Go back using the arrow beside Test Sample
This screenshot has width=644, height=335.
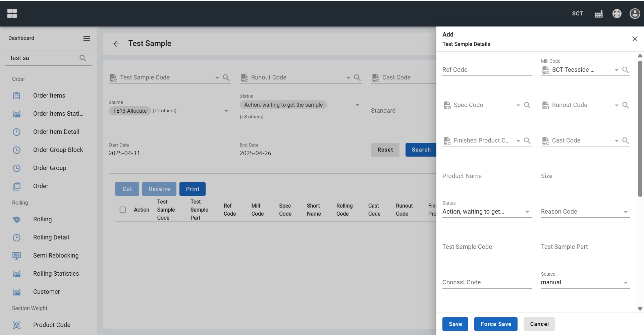[x=116, y=44]
